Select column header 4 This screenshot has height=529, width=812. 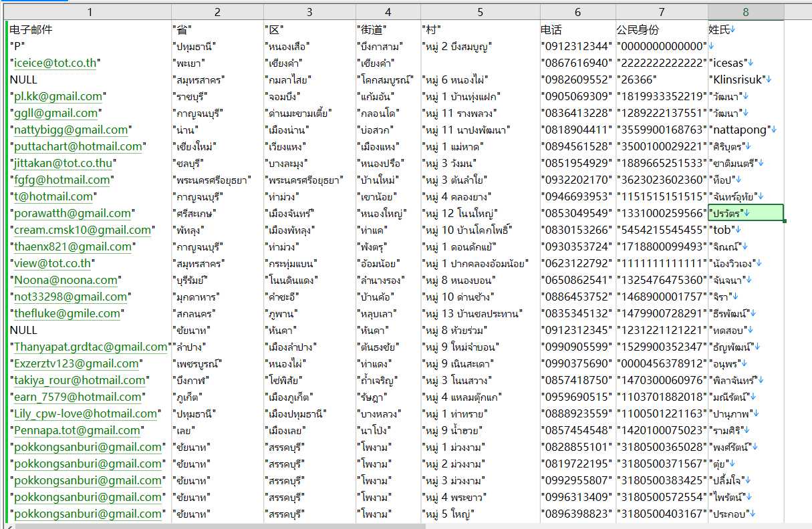(388, 12)
